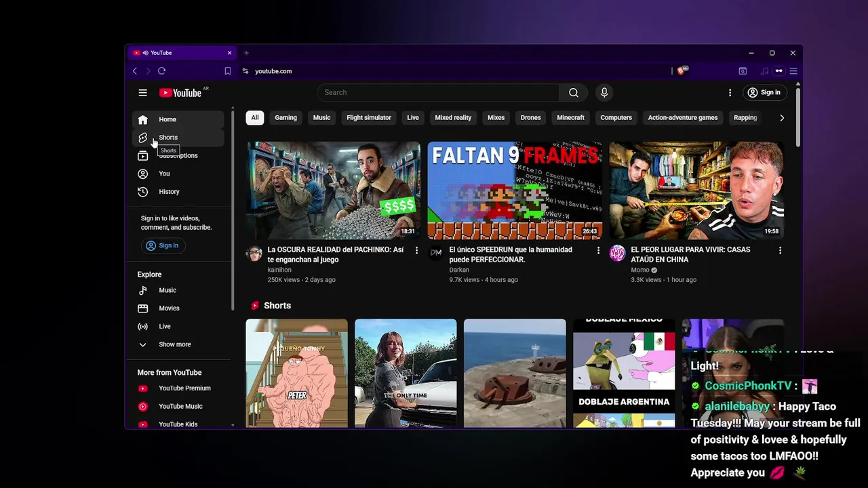Image resolution: width=868 pixels, height=488 pixels.
Task: Click the sidebar scrollbar down arrow
Action: coord(233,425)
